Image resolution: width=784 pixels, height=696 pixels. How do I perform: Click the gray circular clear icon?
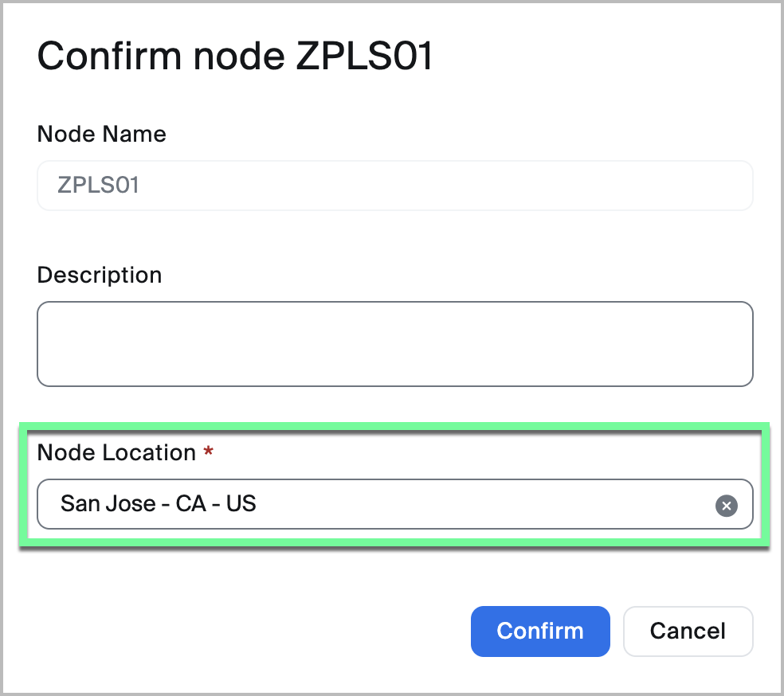point(726,505)
